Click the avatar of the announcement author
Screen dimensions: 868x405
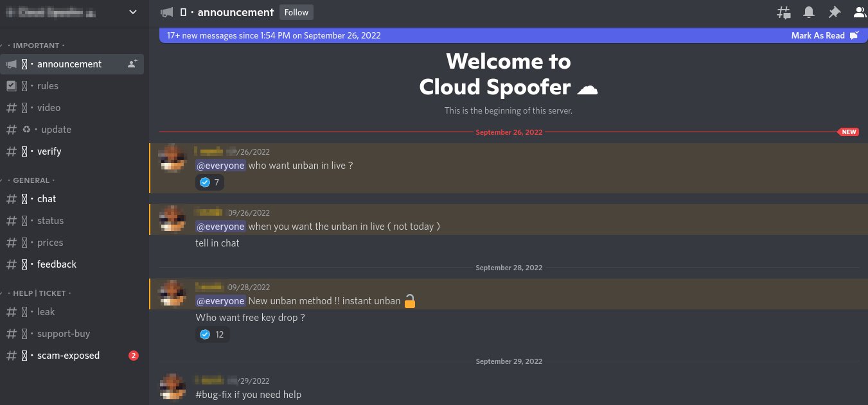point(172,159)
